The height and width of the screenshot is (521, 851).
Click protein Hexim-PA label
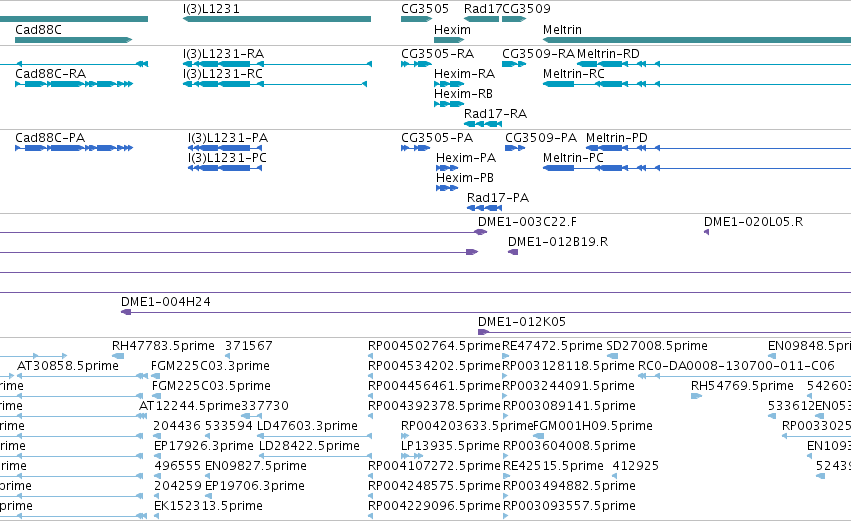pos(466,158)
